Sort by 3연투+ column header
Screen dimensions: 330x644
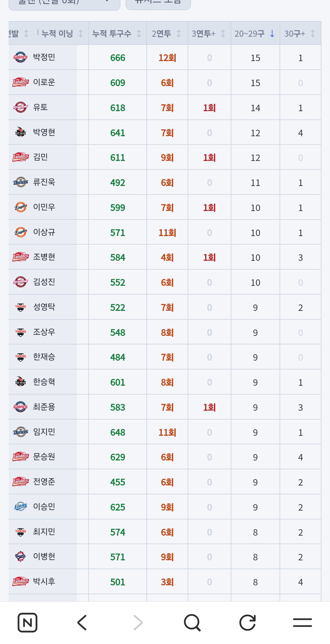[209, 33]
